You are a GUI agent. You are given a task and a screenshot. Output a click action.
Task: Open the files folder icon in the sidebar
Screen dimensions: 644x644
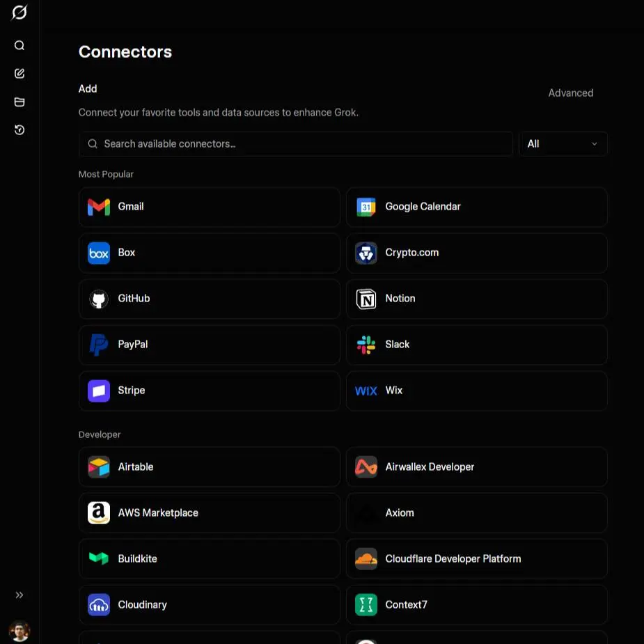click(19, 102)
